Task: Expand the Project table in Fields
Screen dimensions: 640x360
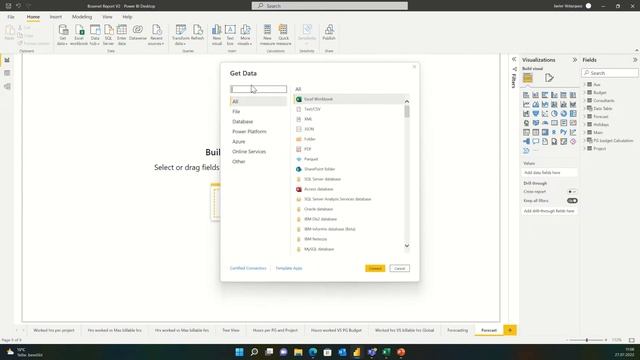Action: (x=584, y=149)
